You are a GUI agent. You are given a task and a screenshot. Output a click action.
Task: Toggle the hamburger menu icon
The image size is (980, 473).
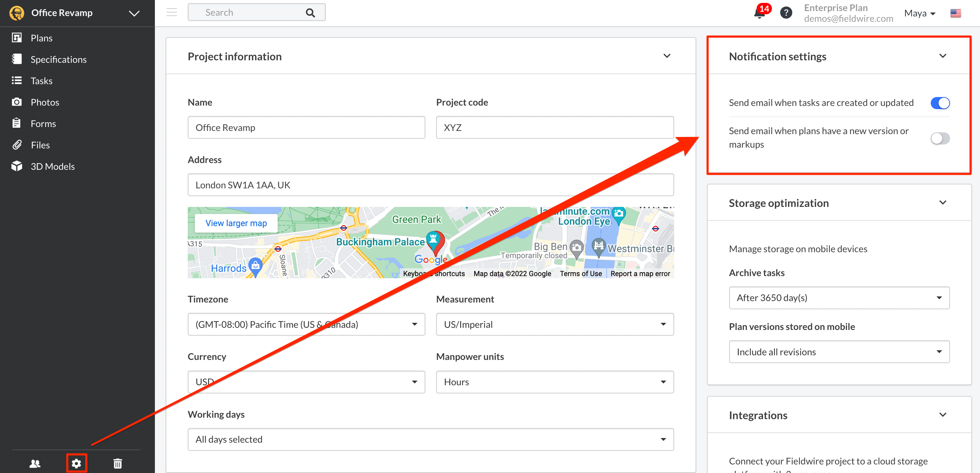[x=172, y=12]
